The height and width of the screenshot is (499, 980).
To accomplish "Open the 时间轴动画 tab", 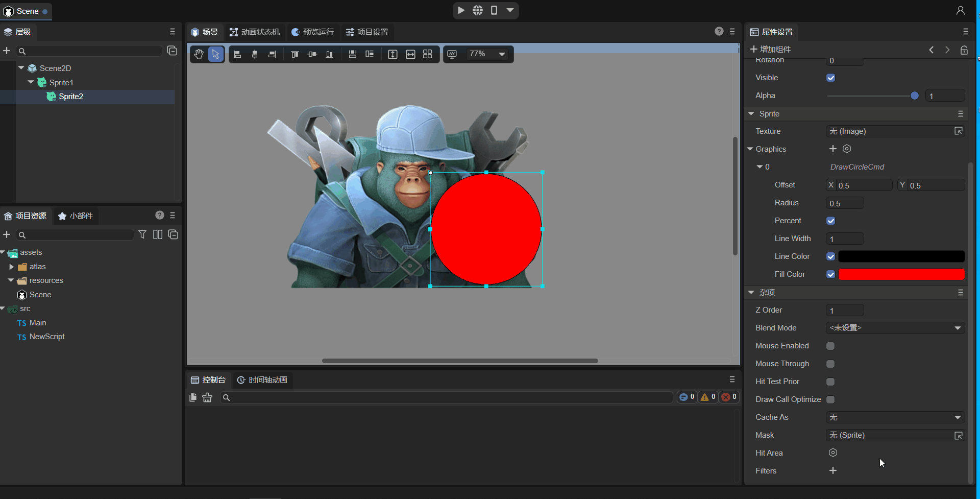I will point(262,380).
